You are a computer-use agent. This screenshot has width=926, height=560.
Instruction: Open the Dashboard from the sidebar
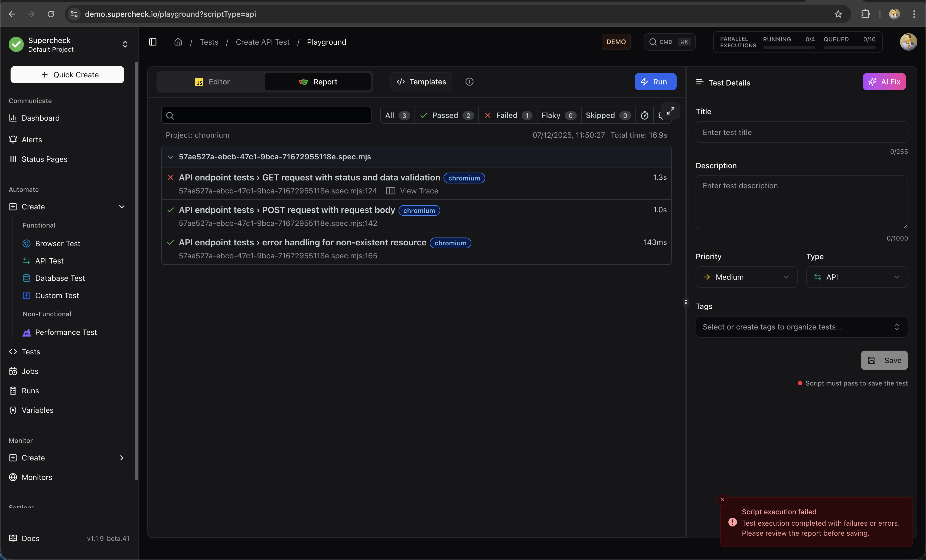tap(40, 118)
